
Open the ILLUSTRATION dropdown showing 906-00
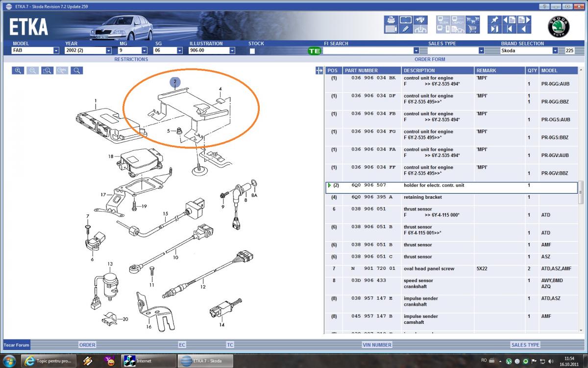pyautogui.click(x=232, y=51)
